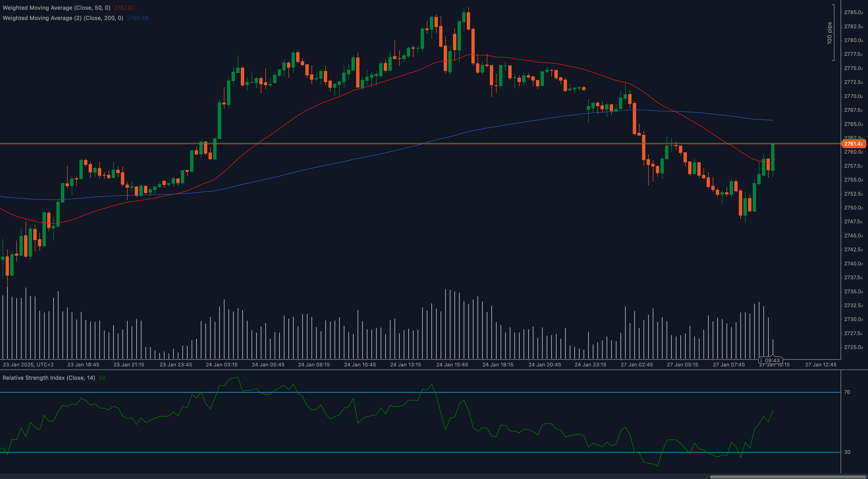Click the 2735.0 price axis label
The width and height of the screenshot is (868, 479).
point(853,292)
